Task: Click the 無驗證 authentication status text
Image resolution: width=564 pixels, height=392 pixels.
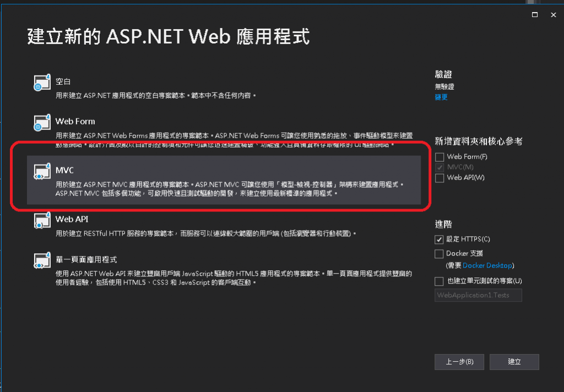Action: point(444,86)
